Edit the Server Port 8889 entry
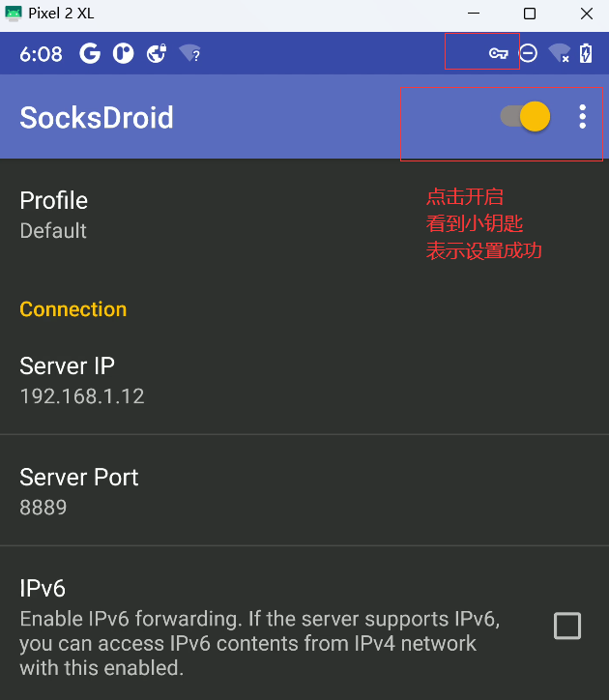609x700 pixels. click(304, 491)
